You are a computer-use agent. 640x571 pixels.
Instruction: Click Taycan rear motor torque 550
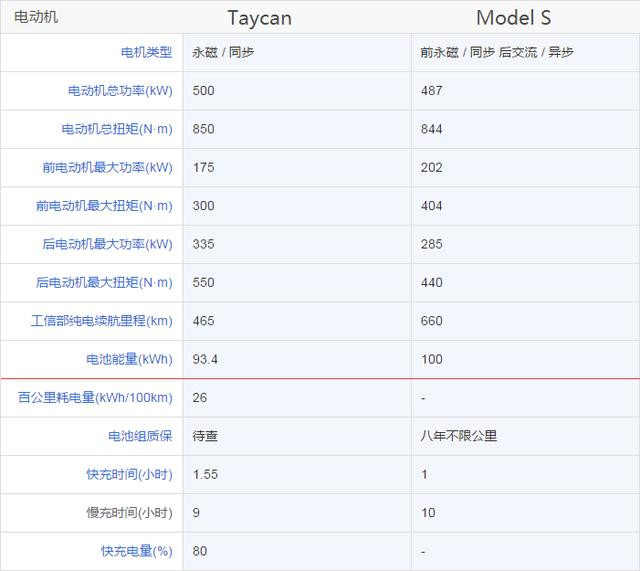tap(203, 282)
